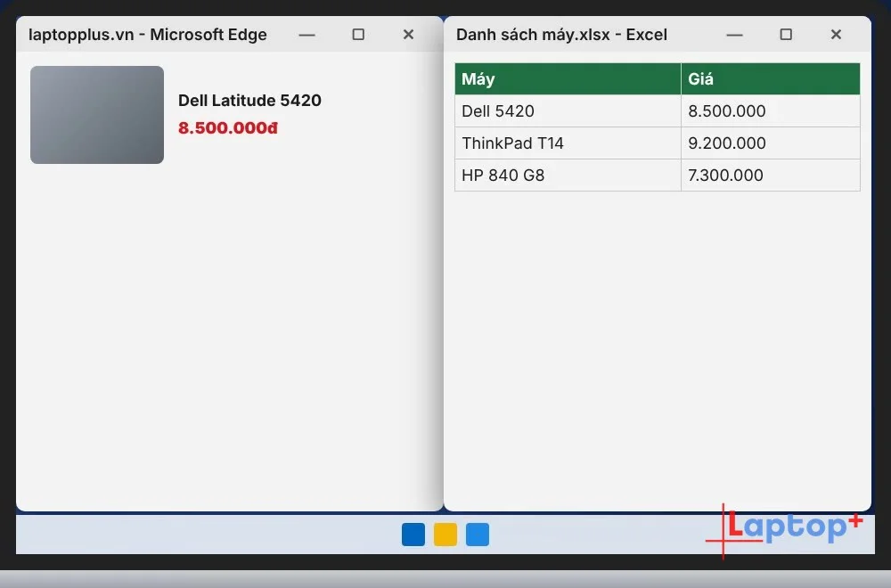Screen dimensions: 891x588
Task: Open the dark blue taskbar icon
Action: click(x=413, y=535)
